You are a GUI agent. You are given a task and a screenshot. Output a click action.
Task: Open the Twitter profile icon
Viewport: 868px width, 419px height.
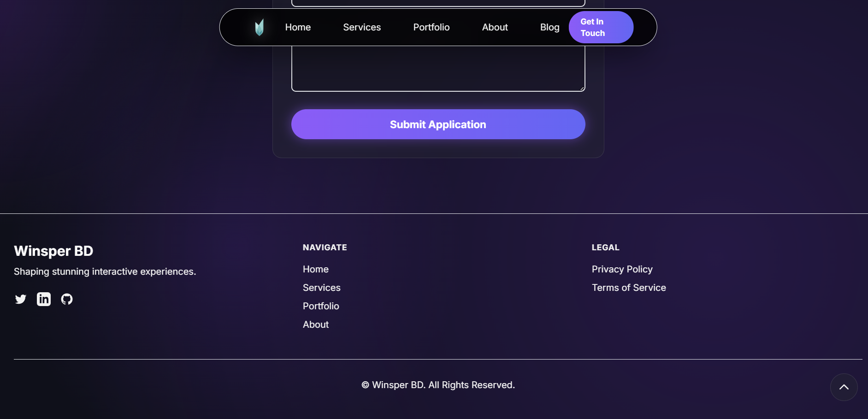coord(20,299)
